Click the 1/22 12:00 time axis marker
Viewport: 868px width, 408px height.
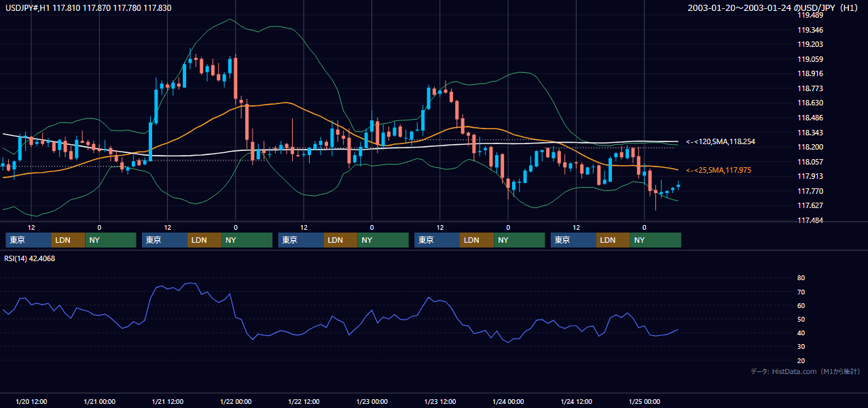click(x=304, y=402)
